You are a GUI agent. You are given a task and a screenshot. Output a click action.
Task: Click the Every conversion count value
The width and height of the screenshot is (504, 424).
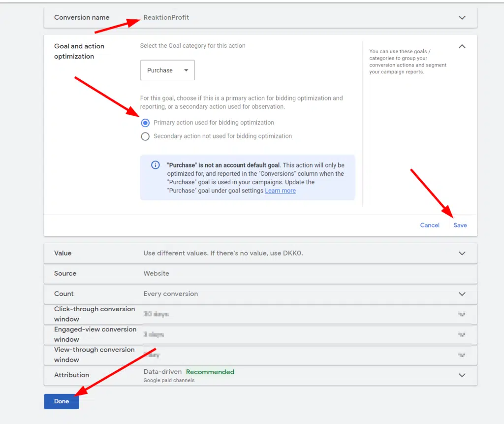(171, 294)
